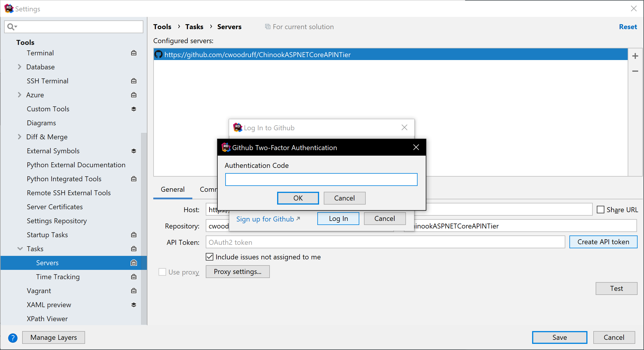Click the layer icon beside SSH Terminal
644x350 pixels.
[x=134, y=81]
